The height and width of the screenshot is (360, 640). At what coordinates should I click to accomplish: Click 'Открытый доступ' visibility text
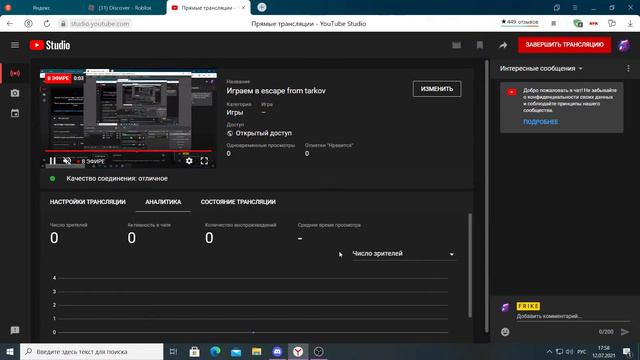pyautogui.click(x=263, y=133)
